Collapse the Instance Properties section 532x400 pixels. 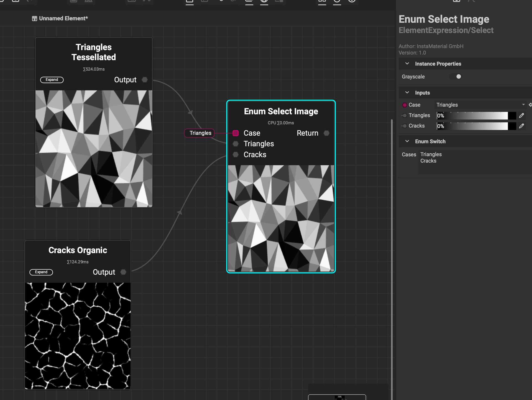(x=407, y=64)
